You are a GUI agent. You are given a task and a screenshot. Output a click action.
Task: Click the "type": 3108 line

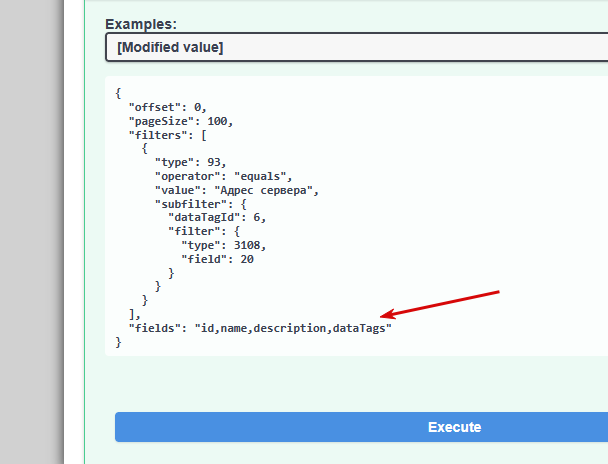[x=224, y=245]
